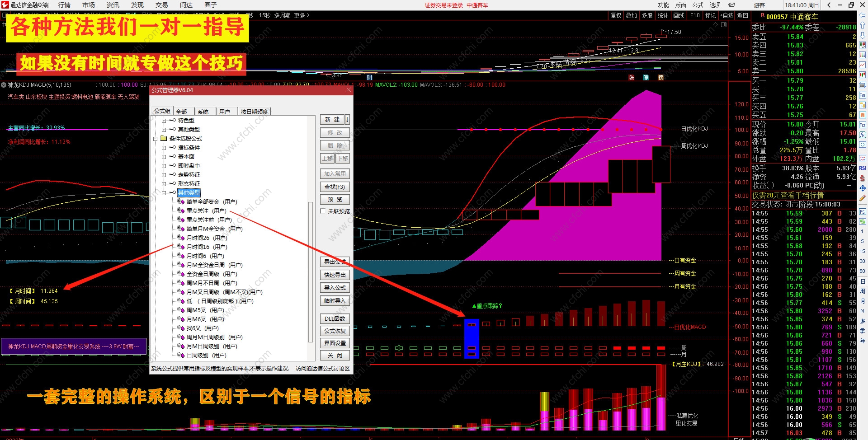This screenshot has height=440, width=868.
Task: Select the 重点关注 (用户) formula
Action: click(206, 211)
